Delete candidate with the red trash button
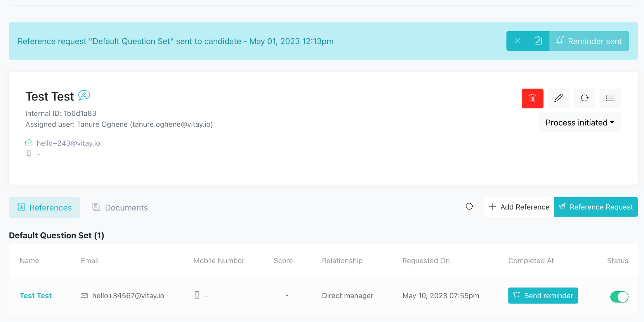The width and height of the screenshot is (644, 322). tap(532, 98)
